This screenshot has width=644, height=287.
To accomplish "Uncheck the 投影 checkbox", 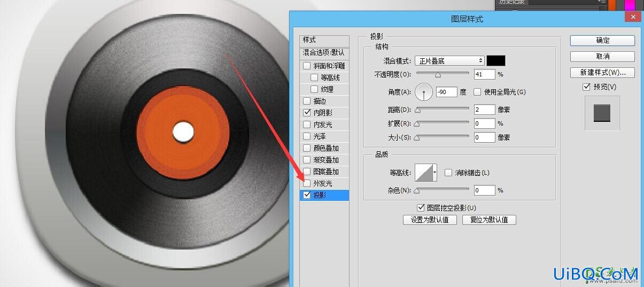I will tap(307, 195).
